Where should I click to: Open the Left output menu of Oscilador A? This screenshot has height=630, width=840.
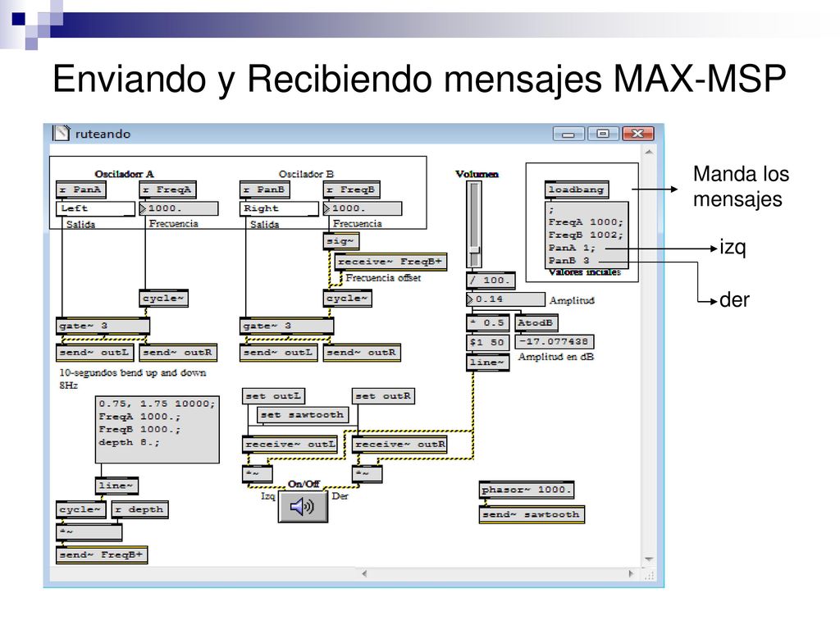[95, 208]
